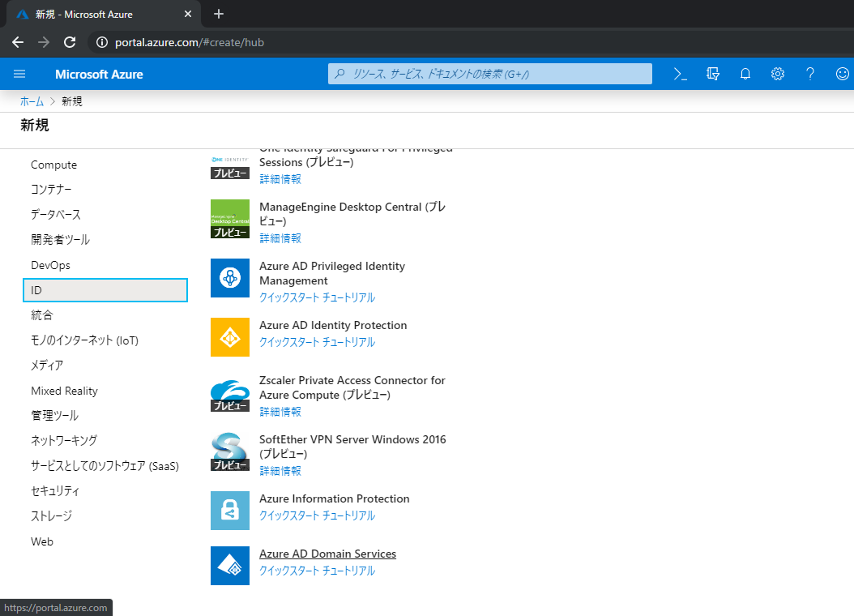Open quickstart tutorial for Azure Information Protection
Image resolution: width=854 pixels, height=616 pixels.
click(317, 515)
